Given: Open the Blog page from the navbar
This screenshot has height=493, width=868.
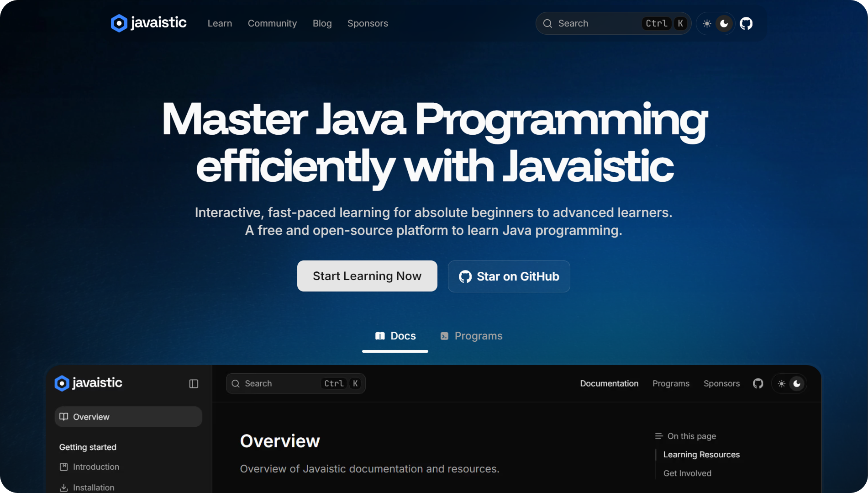Looking at the screenshot, I should [x=322, y=23].
